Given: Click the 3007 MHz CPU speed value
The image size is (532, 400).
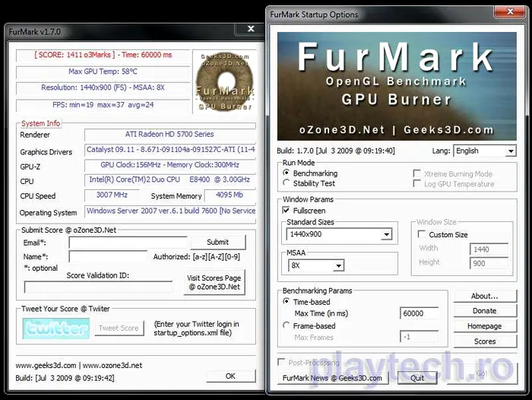Looking at the screenshot, I should coord(112,195).
